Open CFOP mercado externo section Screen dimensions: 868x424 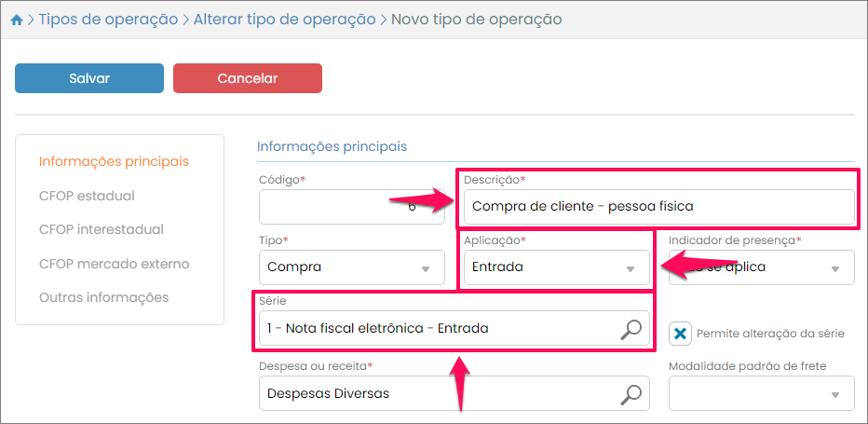tap(114, 264)
